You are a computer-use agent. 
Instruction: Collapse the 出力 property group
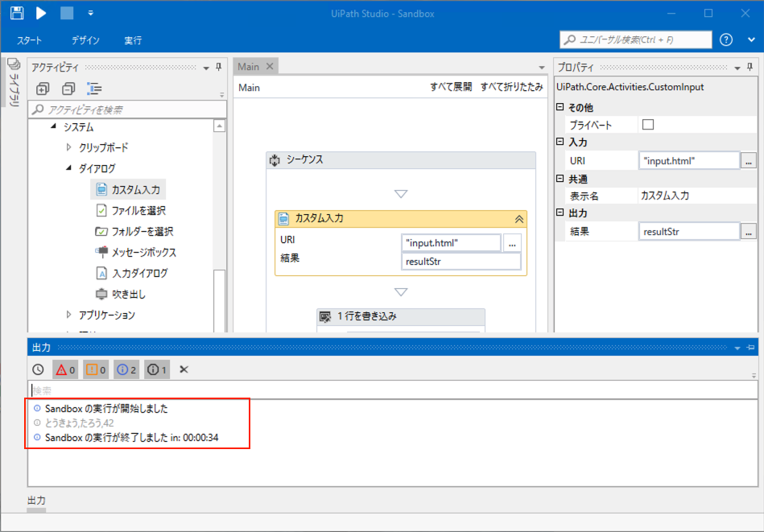(x=560, y=212)
